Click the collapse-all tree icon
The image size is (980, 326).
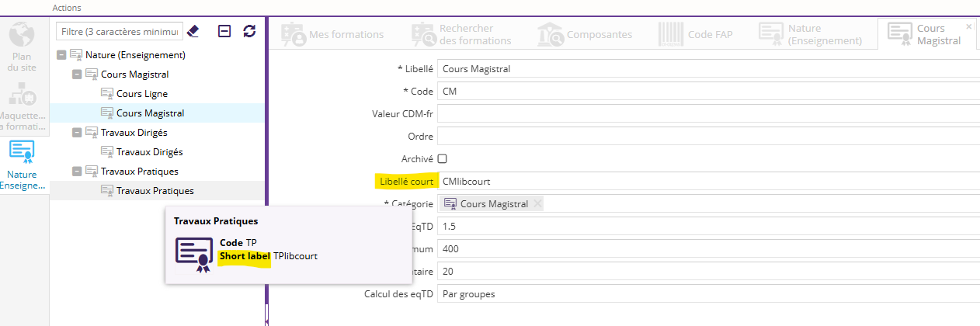click(224, 31)
